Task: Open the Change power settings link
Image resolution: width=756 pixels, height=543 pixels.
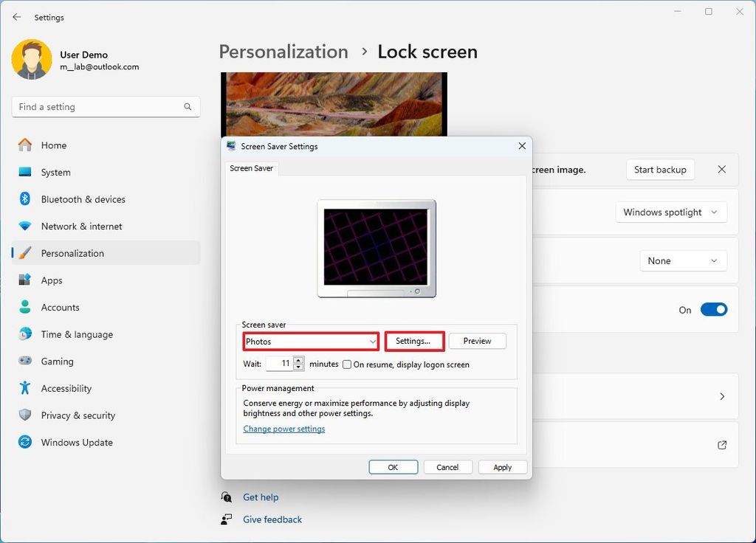Action: tap(284, 428)
